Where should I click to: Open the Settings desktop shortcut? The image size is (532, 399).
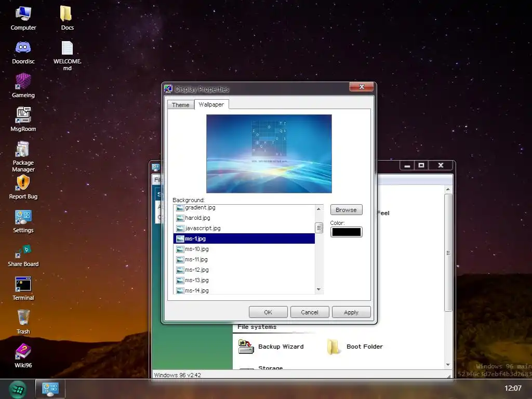pos(23,221)
